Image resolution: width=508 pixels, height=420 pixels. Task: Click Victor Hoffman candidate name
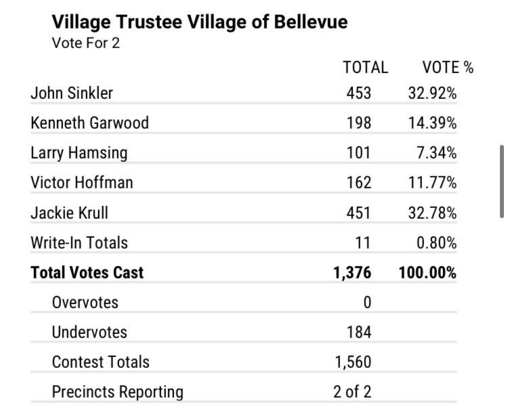tap(82, 182)
